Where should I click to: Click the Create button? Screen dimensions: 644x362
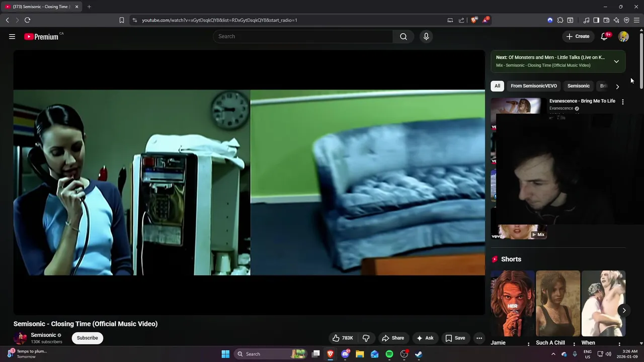click(x=578, y=36)
